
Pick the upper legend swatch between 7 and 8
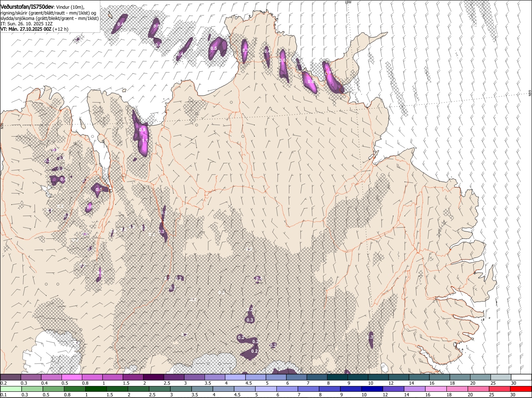317,377
